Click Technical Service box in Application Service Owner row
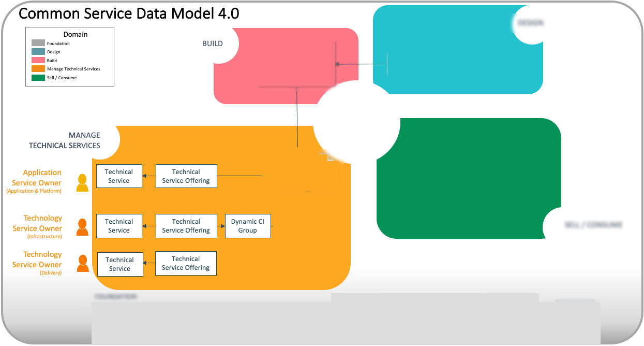 pos(119,176)
